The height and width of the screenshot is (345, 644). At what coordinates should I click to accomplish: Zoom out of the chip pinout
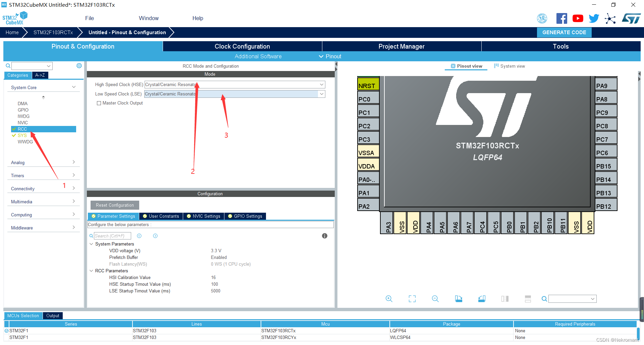click(x=435, y=299)
